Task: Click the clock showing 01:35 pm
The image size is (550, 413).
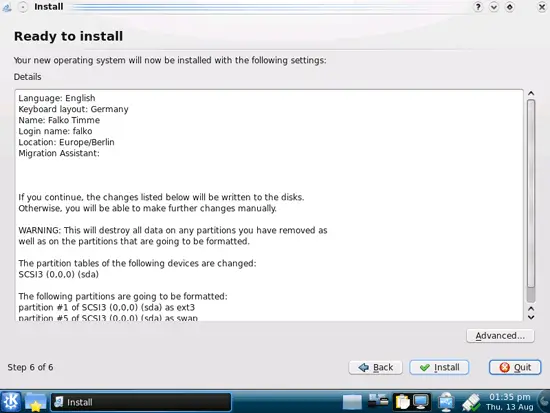Action: click(x=510, y=402)
